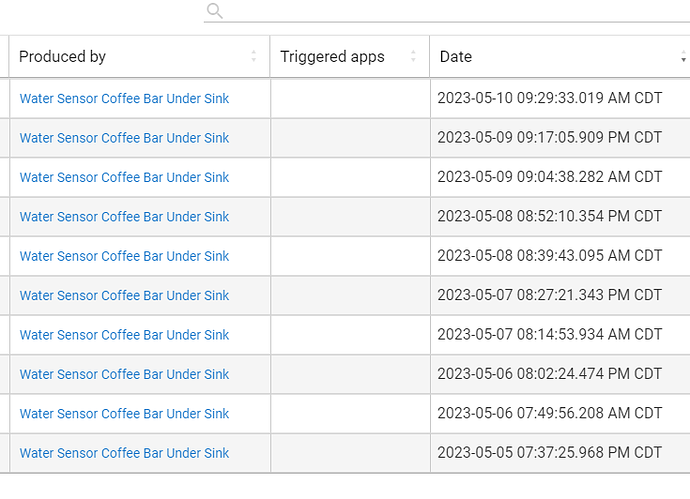Screen dimensions: 690x499
Task: Open Water Sensor link dated 2023-05-09 09:17 PM
Action: click(124, 138)
